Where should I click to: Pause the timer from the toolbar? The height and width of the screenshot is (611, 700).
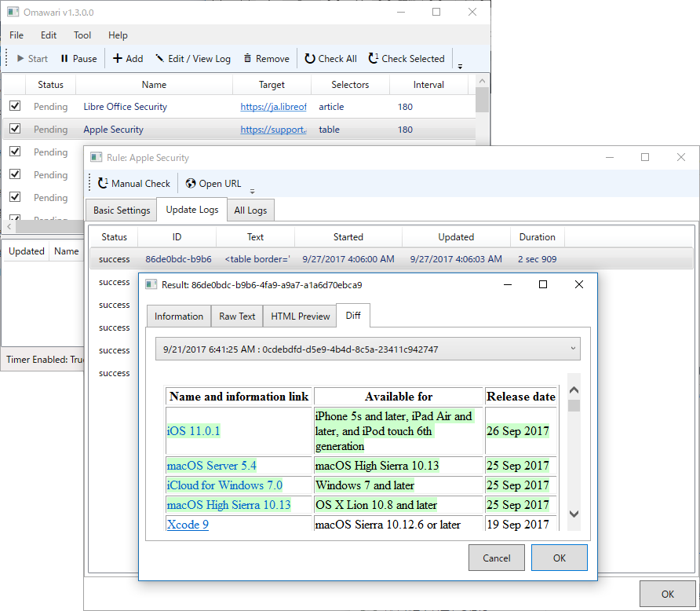78,59
